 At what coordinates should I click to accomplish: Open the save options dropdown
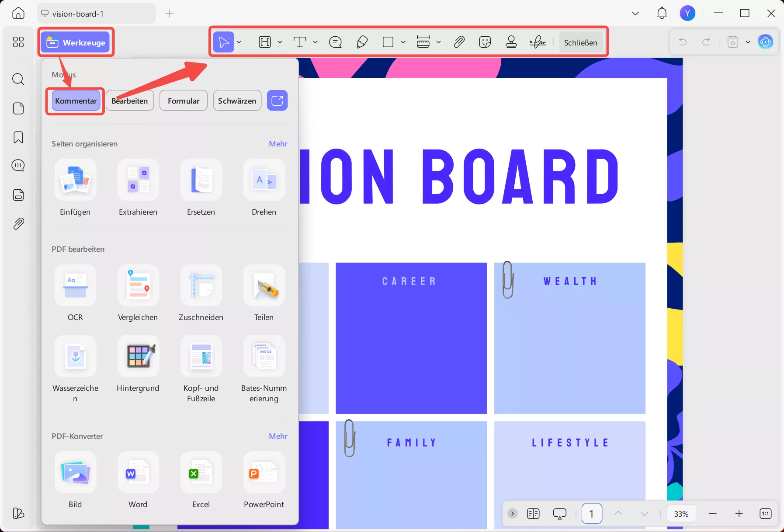pos(748,42)
